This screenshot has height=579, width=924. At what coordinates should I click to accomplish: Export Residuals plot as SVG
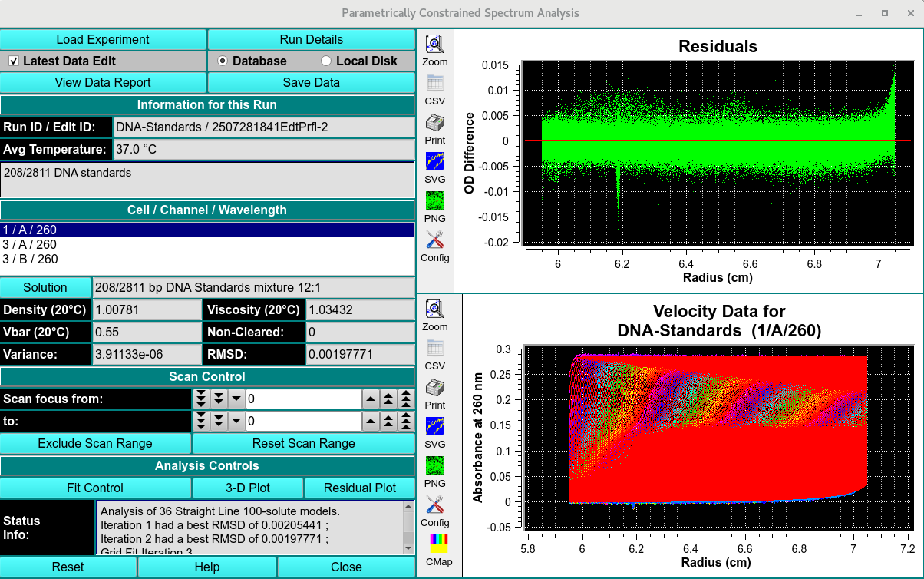[435, 162]
